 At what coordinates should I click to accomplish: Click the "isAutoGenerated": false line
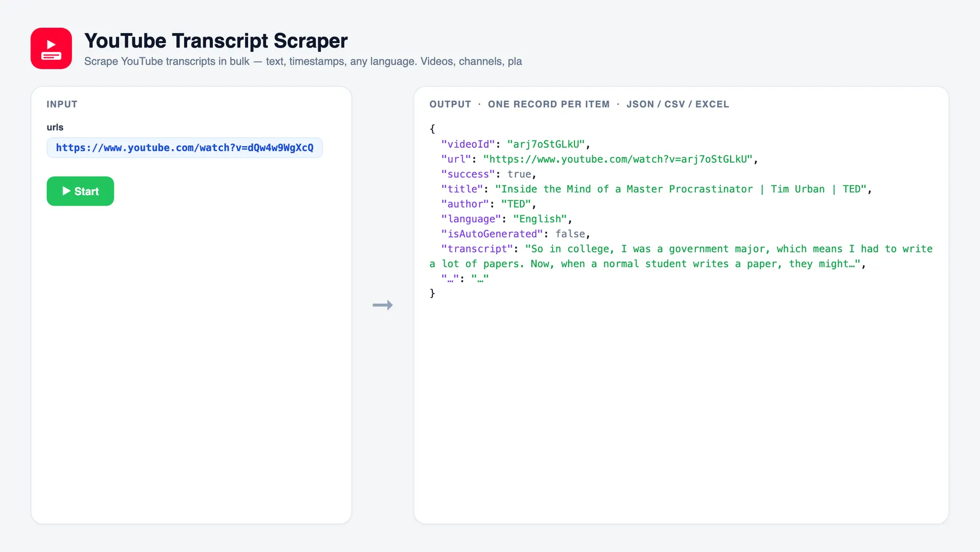coord(516,234)
